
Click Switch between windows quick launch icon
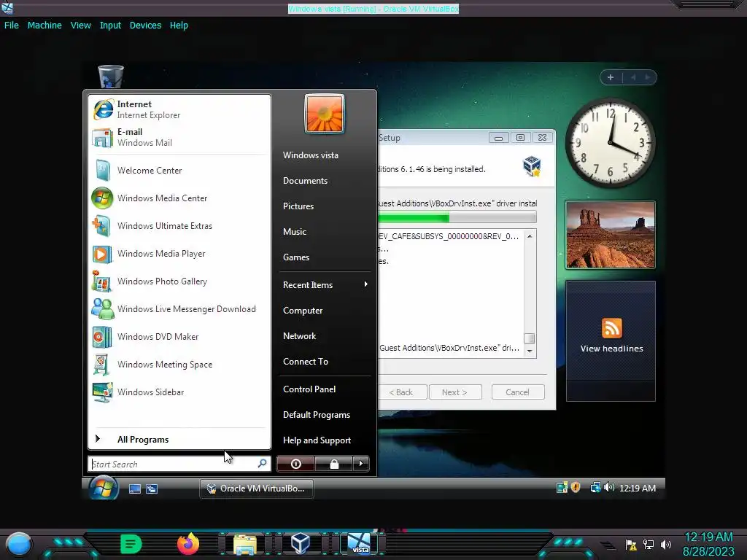tap(152, 489)
